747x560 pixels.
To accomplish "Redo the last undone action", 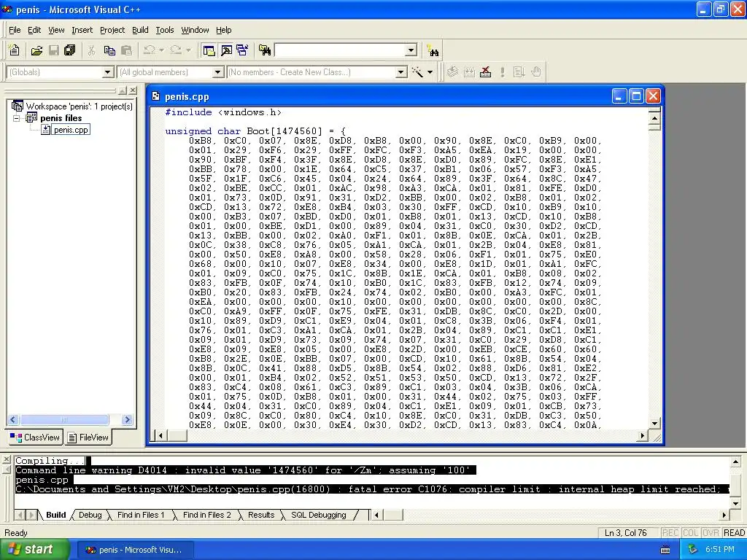I will (176, 50).
